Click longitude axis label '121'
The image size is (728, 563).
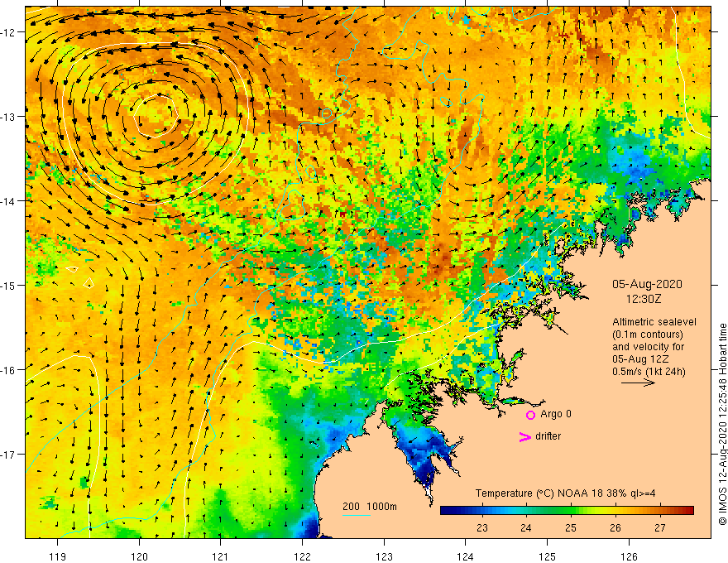221,556
